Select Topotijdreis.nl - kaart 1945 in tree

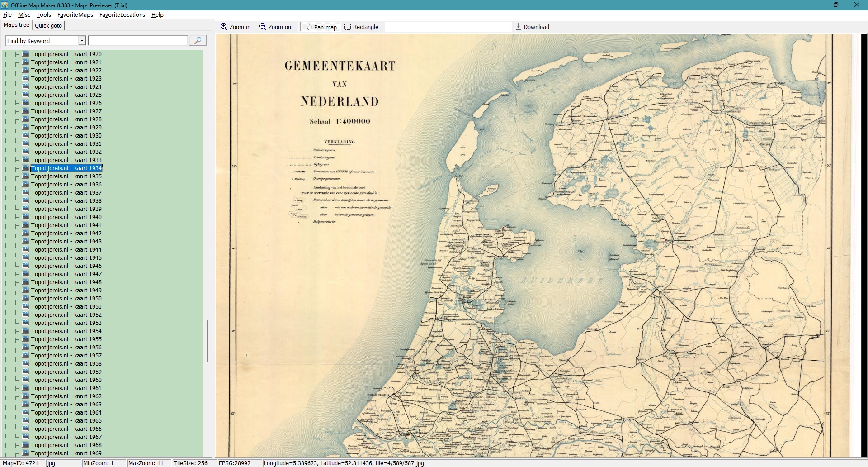coord(66,258)
